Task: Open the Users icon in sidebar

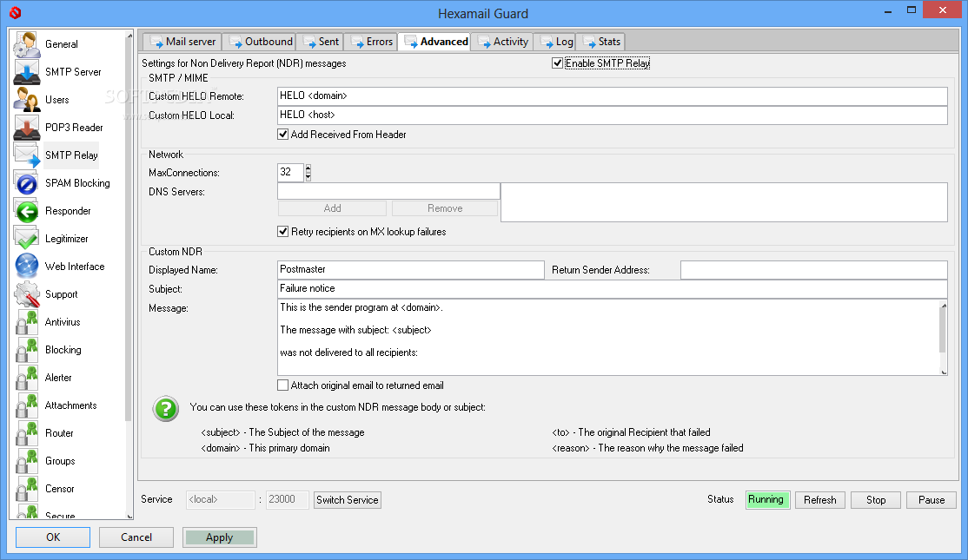Action: click(x=27, y=100)
